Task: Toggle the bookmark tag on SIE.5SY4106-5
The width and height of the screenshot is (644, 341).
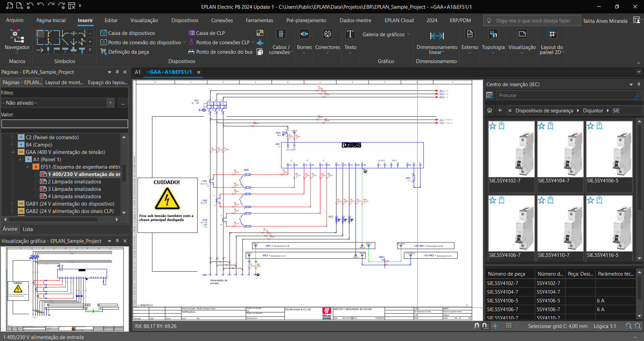Action: click(x=599, y=126)
